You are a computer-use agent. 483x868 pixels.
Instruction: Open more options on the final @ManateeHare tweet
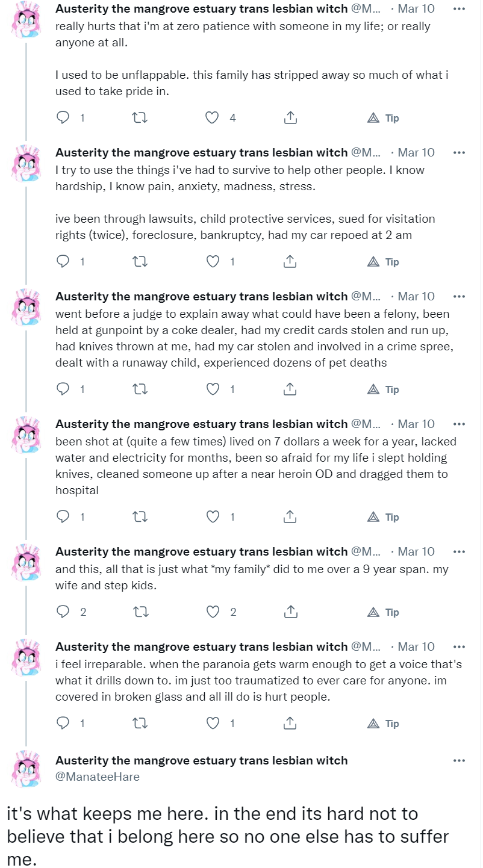pos(459,760)
